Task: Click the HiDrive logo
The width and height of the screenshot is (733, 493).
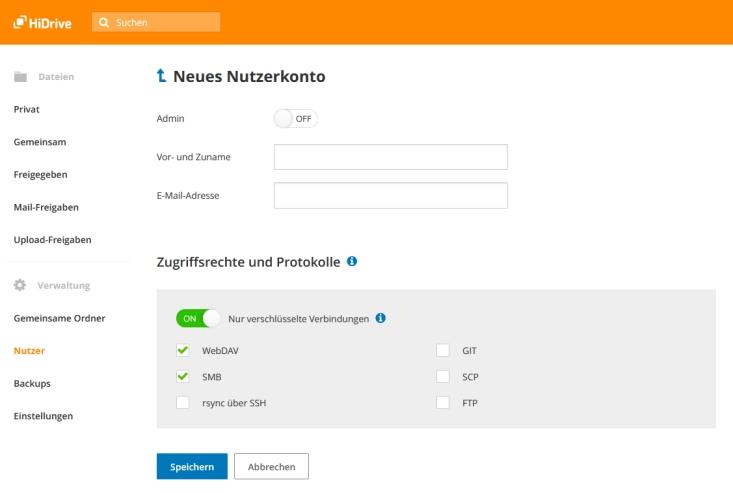Action: tap(43, 22)
